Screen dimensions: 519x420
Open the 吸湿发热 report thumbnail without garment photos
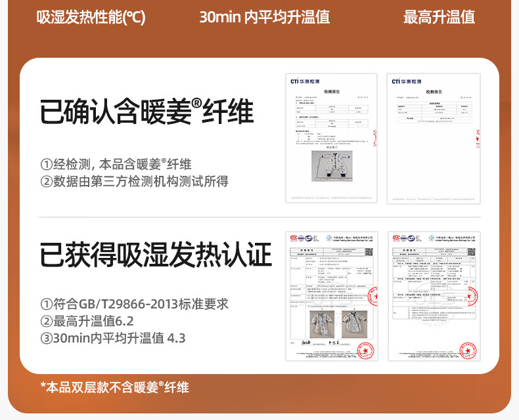434,297
